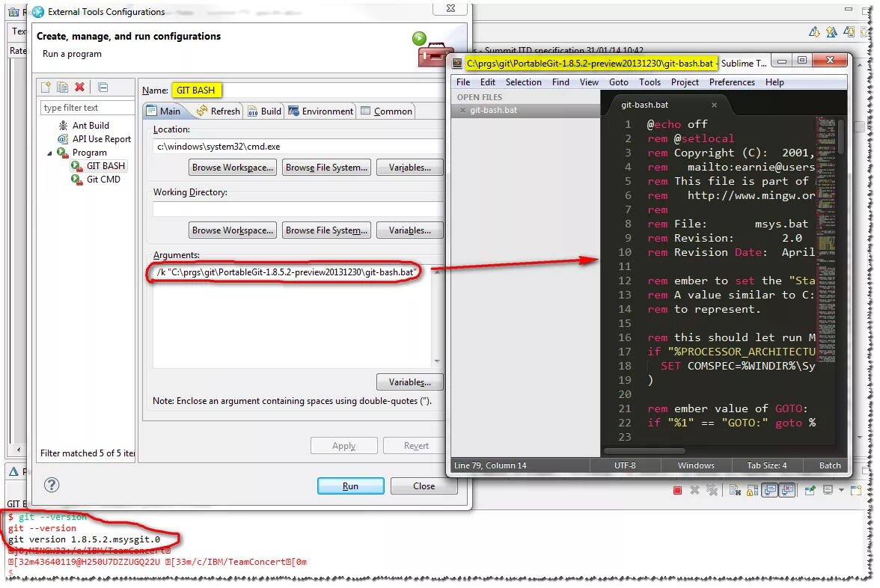Duplicate the selected launch configuration
Screen dimensions: 880x588
click(62, 87)
